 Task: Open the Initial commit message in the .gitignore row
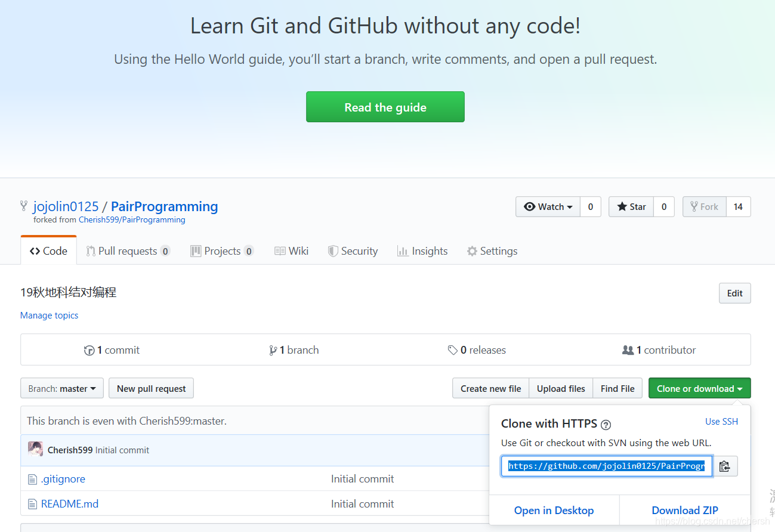click(362, 478)
